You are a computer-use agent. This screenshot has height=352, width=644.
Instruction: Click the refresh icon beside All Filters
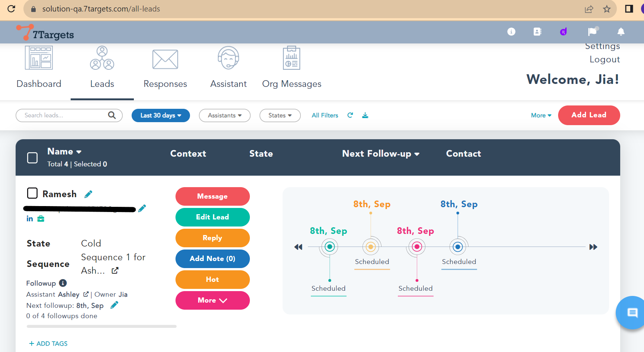[x=350, y=115]
